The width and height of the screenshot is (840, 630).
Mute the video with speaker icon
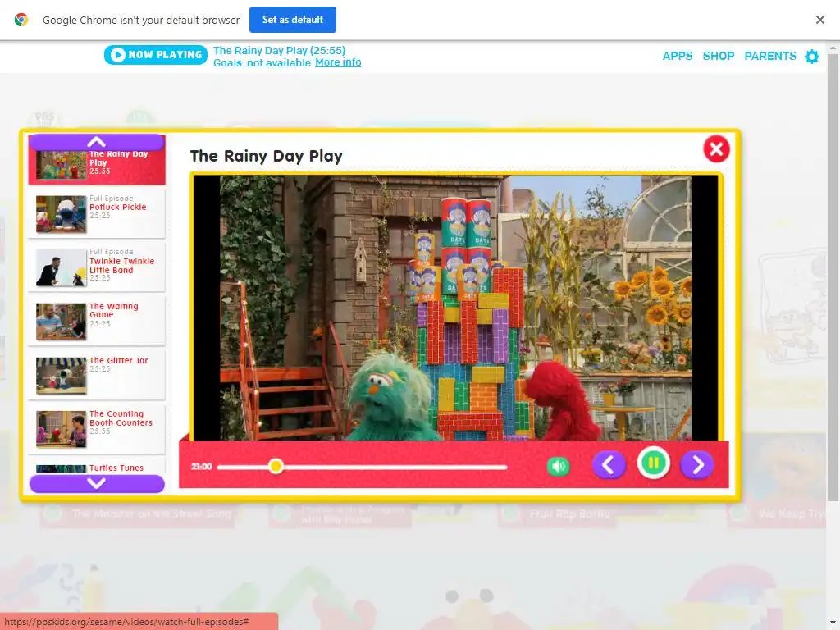pyautogui.click(x=558, y=466)
